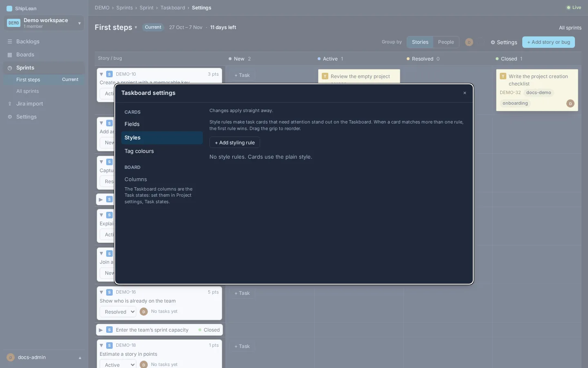Click the Sprints breadcrumb link
588x368 pixels.
coord(125,8)
